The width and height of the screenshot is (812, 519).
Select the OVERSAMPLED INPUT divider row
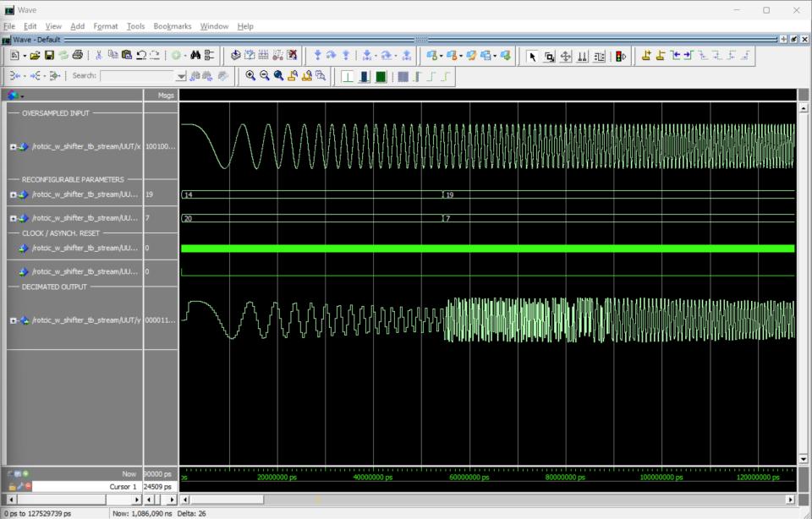(74, 112)
